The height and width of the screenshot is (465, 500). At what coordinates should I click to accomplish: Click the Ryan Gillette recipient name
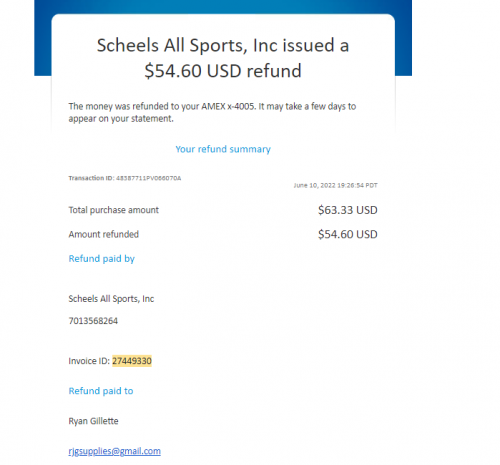[94, 421]
